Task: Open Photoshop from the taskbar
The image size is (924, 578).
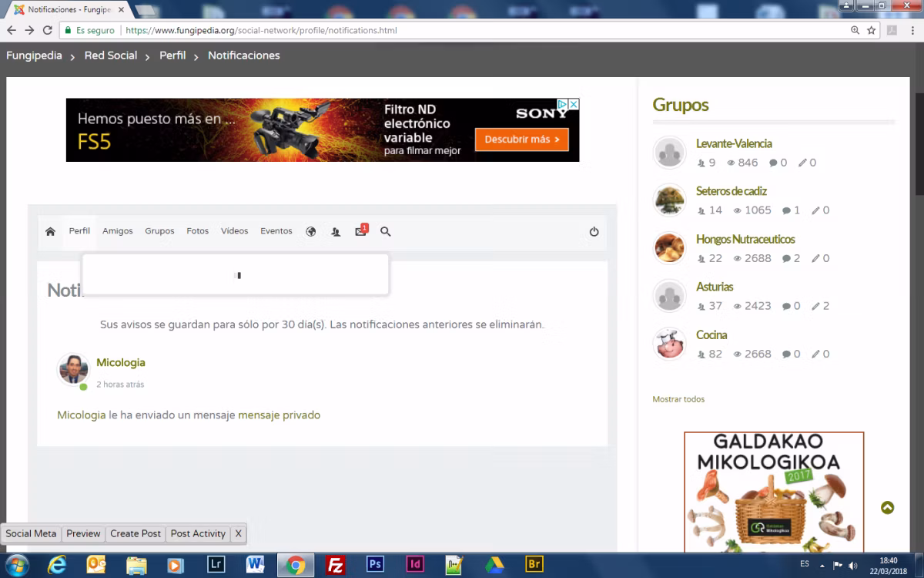Action: (x=375, y=564)
